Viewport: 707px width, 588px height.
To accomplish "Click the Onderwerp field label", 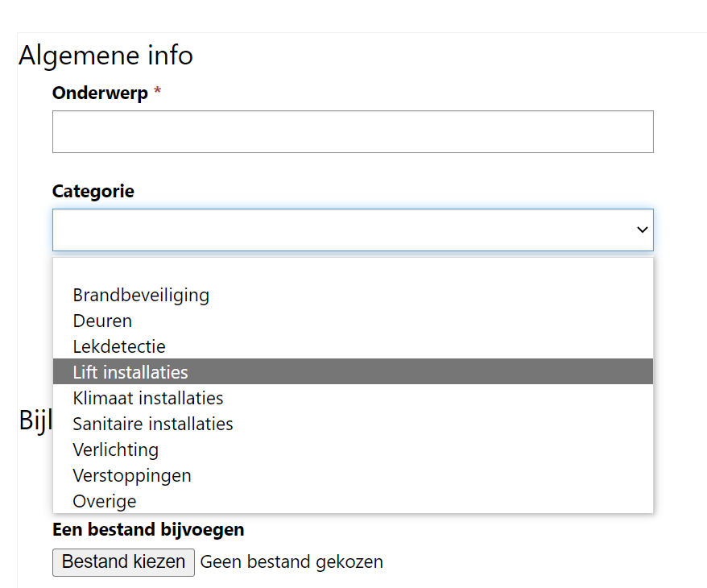I will (x=100, y=93).
